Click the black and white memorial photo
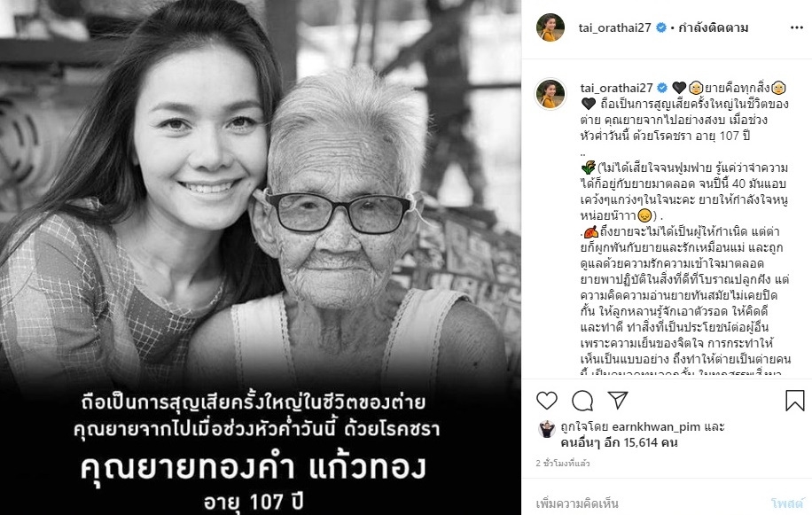The width and height of the screenshot is (812, 515). click(261, 257)
